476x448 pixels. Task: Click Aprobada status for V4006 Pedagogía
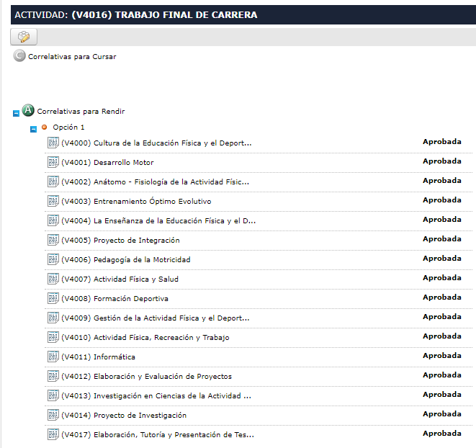point(441,259)
